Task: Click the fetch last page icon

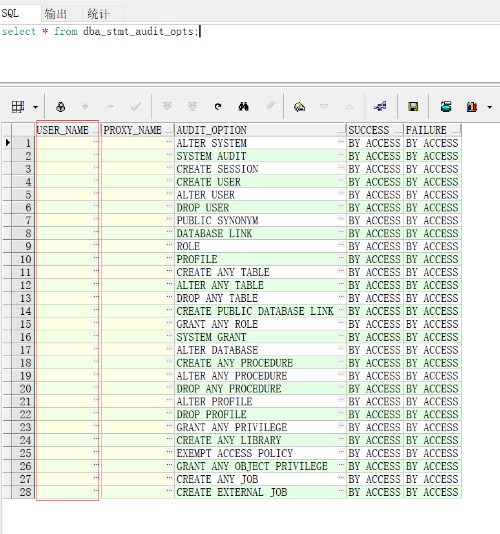Action: (x=192, y=107)
